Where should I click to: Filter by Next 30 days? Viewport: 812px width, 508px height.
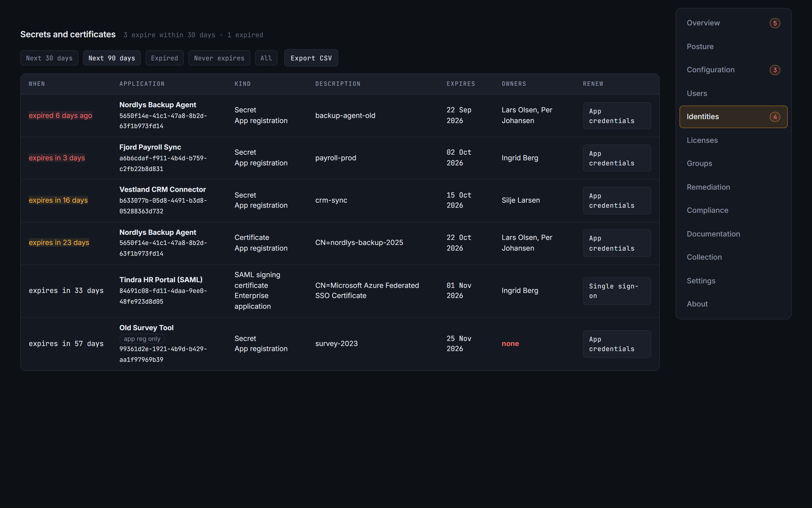click(49, 58)
